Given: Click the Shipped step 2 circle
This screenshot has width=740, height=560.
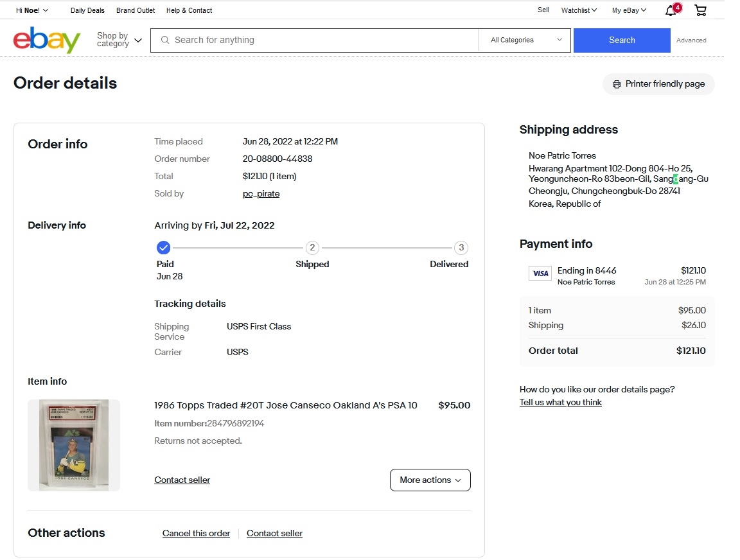Looking at the screenshot, I should click(312, 248).
